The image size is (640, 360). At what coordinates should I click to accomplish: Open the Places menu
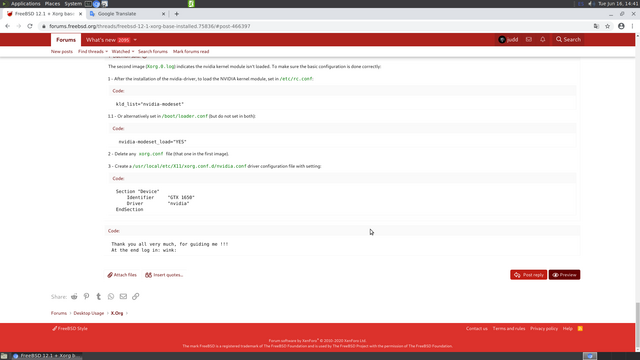tap(52, 4)
